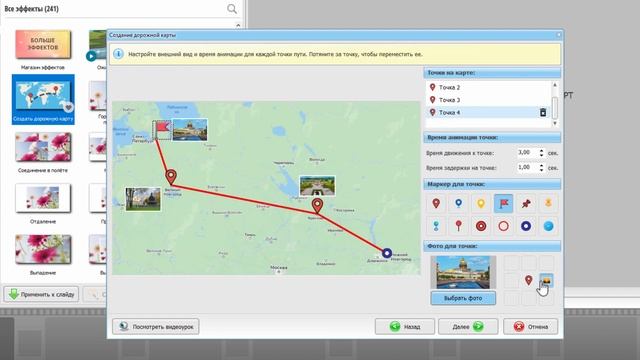
Task: Click the 'Отмена' cancel button
Action: [531, 327]
